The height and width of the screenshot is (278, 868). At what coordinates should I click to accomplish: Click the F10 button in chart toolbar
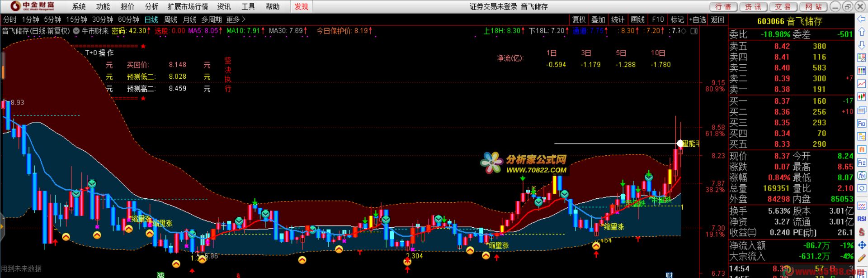pyautogui.click(x=658, y=19)
